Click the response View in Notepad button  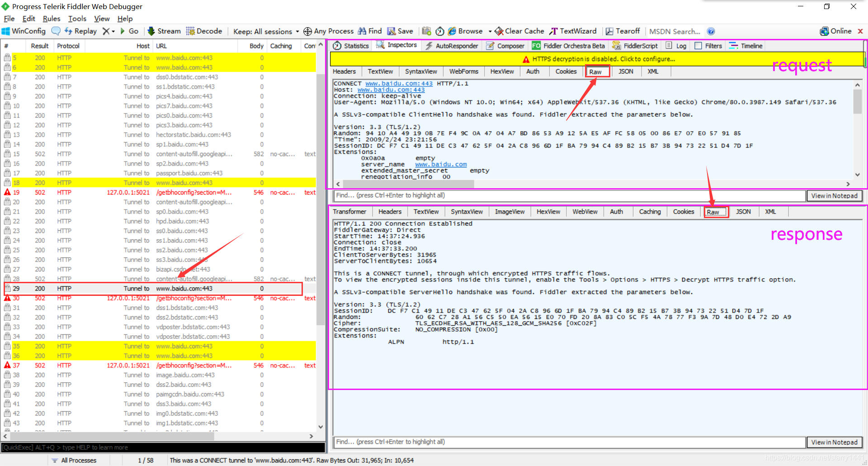point(834,442)
